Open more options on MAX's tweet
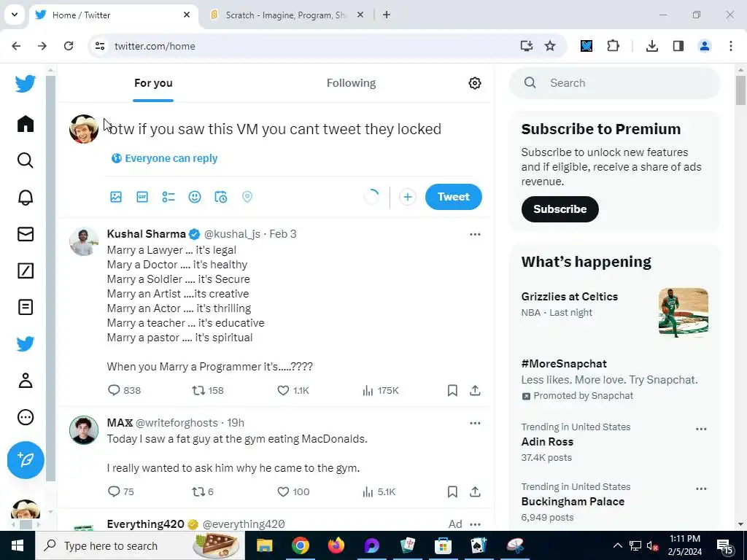The width and height of the screenshot is (747, 560). (475, 423)
